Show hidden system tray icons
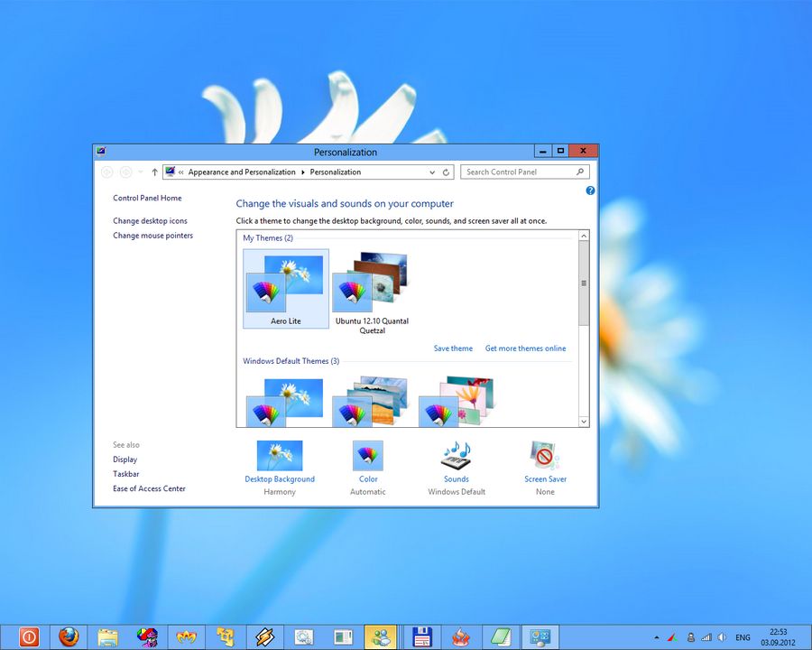 coord(657,637)
